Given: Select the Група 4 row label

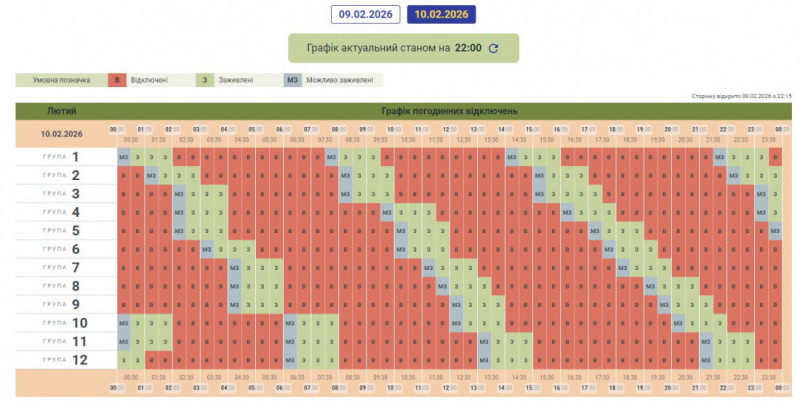Looking at the screenshot, I should 61,212.
